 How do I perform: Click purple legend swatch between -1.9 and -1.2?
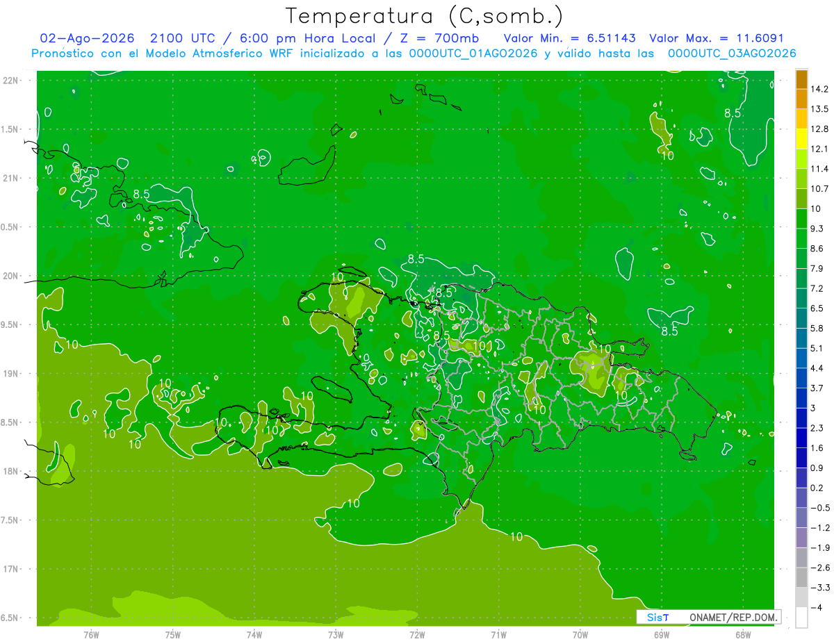tap(801, 538)
